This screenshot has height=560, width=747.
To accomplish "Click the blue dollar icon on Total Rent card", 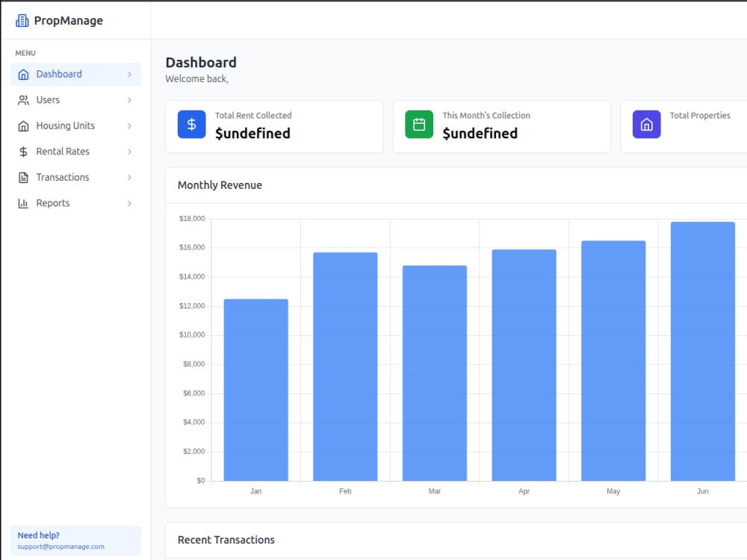I will click(x=191, y=124).
